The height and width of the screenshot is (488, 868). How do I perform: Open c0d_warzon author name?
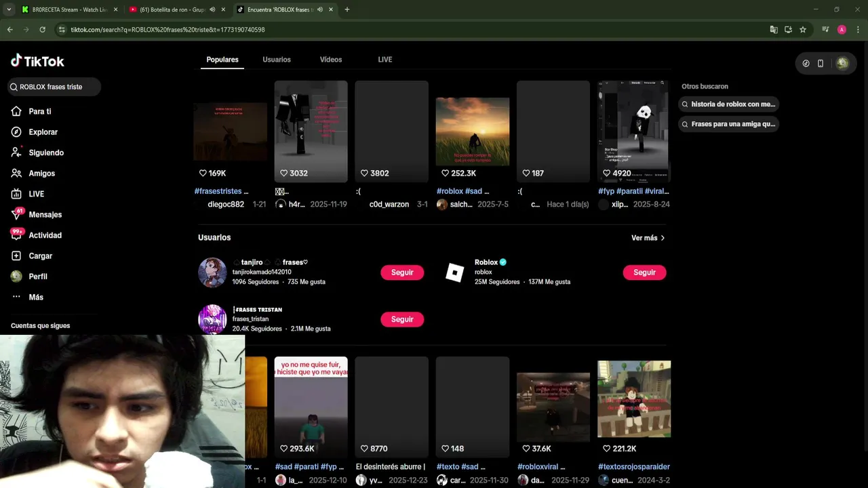[389, 205]
